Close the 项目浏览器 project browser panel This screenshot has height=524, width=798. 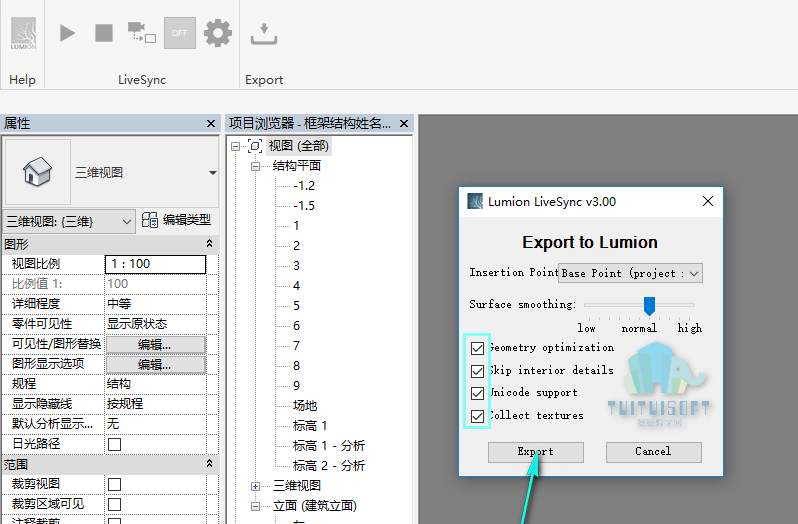point(404,124)
